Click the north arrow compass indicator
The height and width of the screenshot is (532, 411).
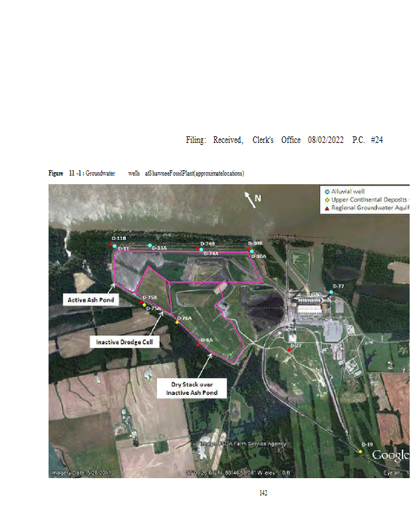click(x=249, y=198)
